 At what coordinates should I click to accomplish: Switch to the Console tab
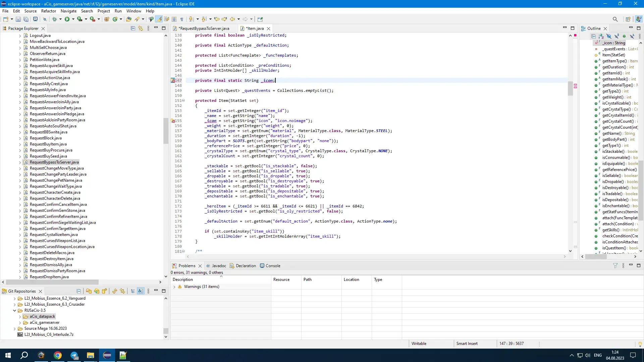click(x=270, y=266)
